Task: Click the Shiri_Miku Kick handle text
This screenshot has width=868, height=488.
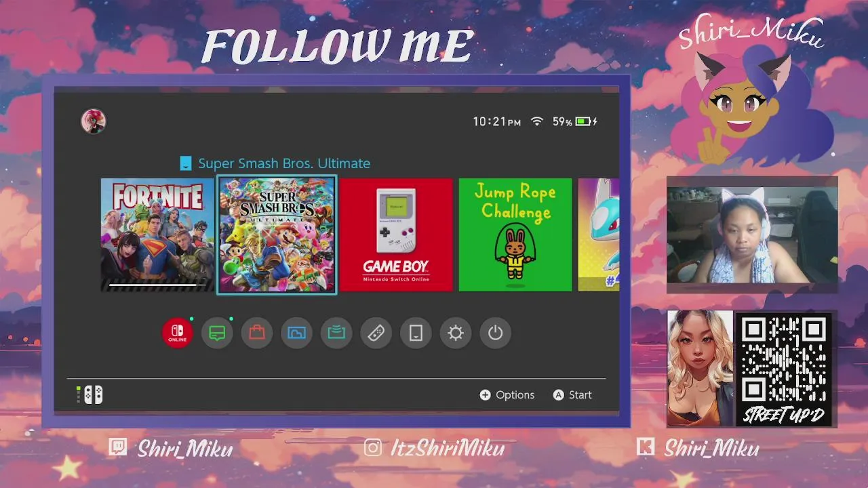Action: coord(711,448)
